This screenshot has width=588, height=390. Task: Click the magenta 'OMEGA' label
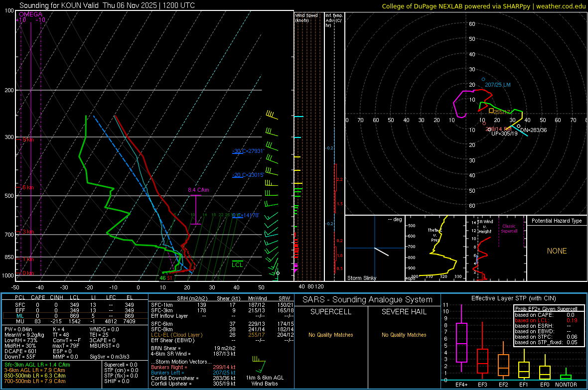pos(31,14)
